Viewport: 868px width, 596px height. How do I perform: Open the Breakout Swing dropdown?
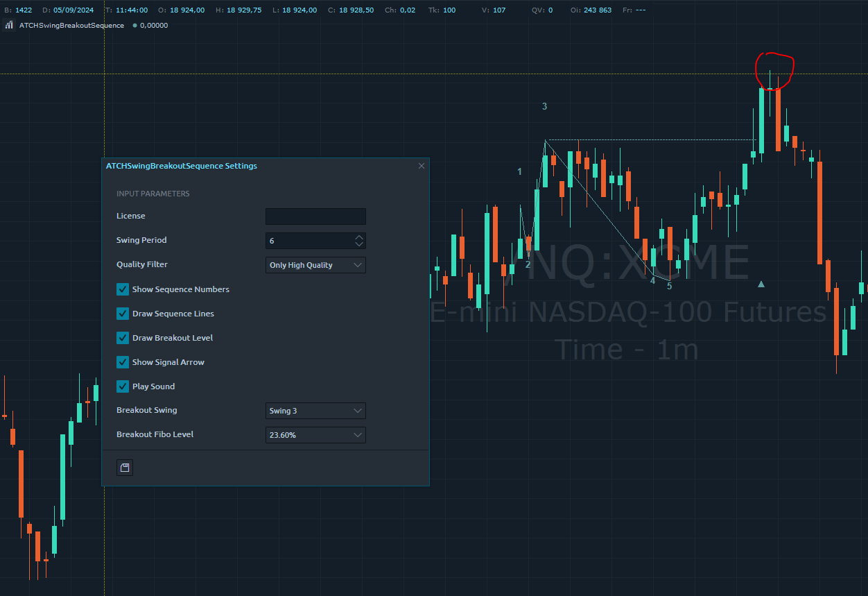coord(315,411)
